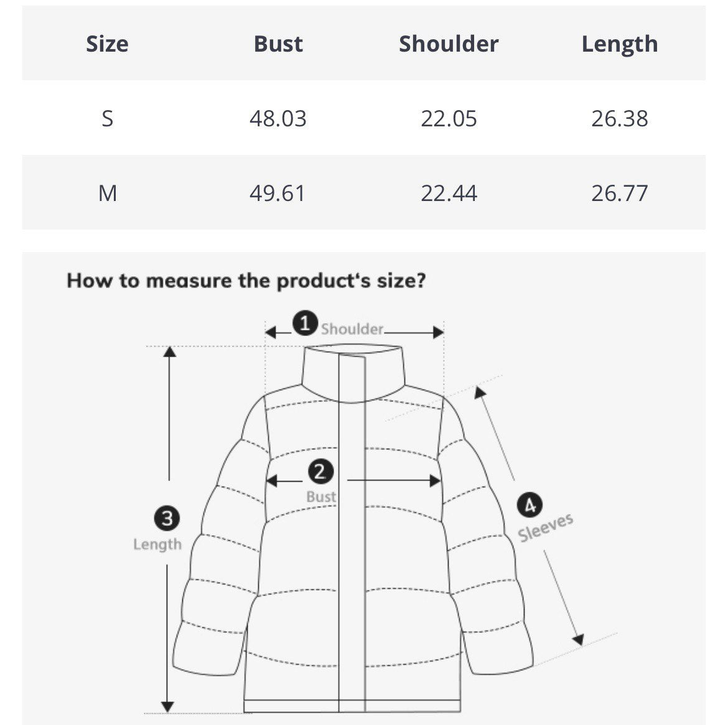Click the number 1 Shoulder marker
The width and height of the screenshot is (728, 725).
(x=305, y=324)
